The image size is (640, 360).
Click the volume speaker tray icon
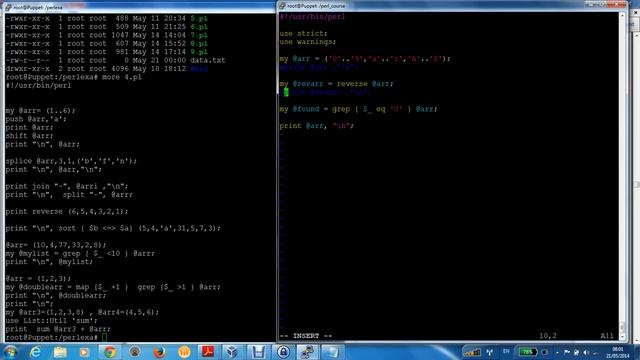586,352
